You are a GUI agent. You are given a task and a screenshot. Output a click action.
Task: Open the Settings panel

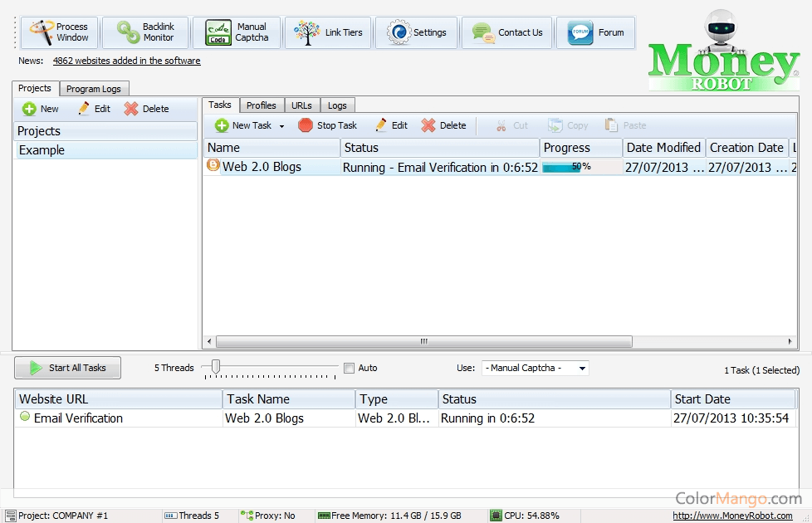(417, 32)
